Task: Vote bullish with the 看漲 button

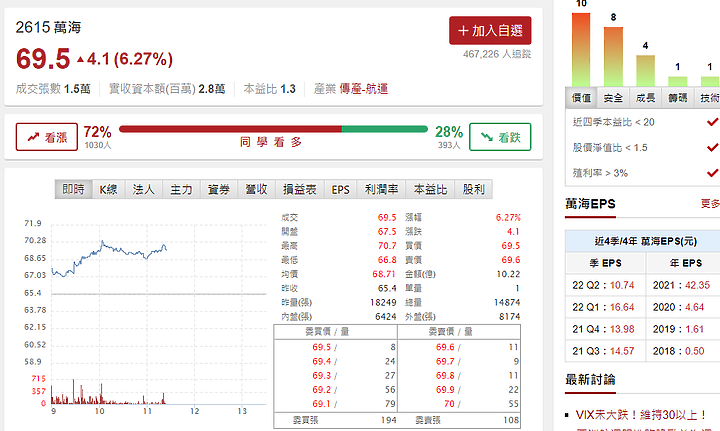Action: coord(46,137)
